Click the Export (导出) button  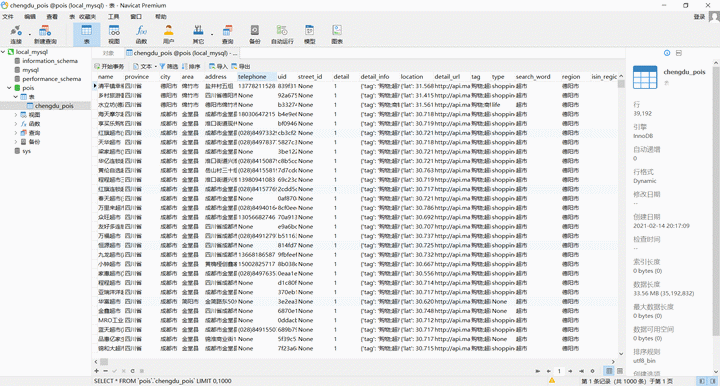[x=241, y=67]
